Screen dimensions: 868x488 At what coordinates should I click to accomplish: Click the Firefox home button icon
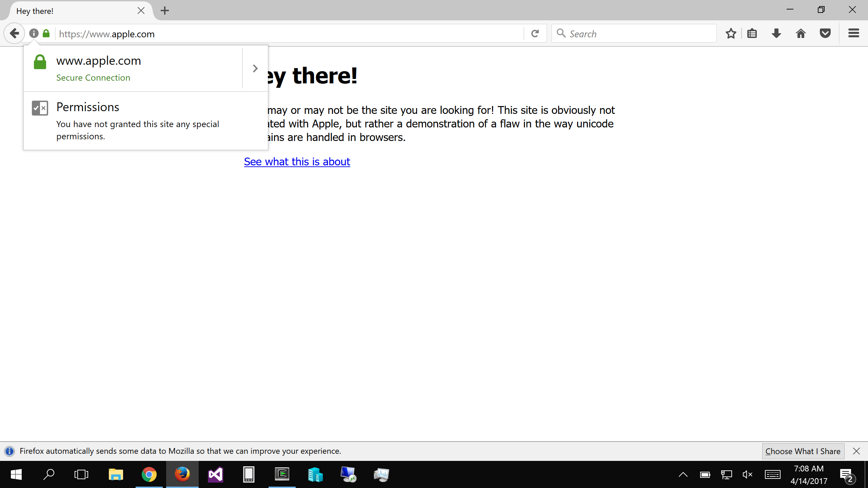[x=801, y=34]
